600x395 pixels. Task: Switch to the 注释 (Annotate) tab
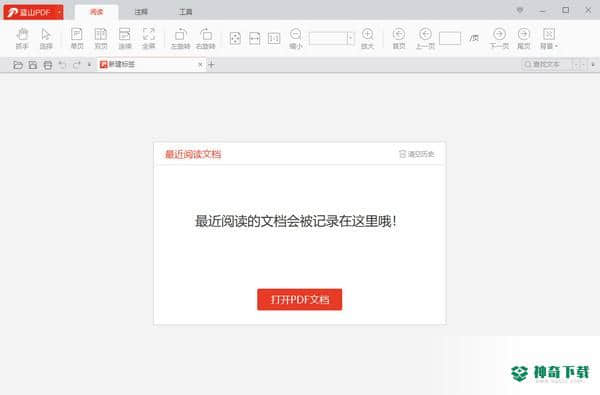click(141, 12)
